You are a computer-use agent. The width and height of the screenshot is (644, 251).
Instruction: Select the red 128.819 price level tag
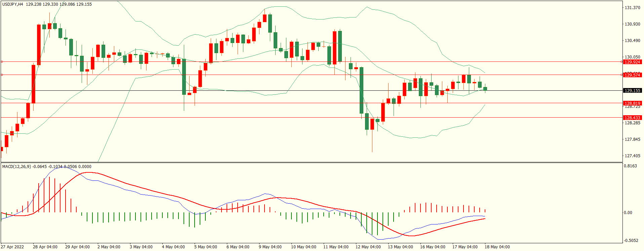632,103
